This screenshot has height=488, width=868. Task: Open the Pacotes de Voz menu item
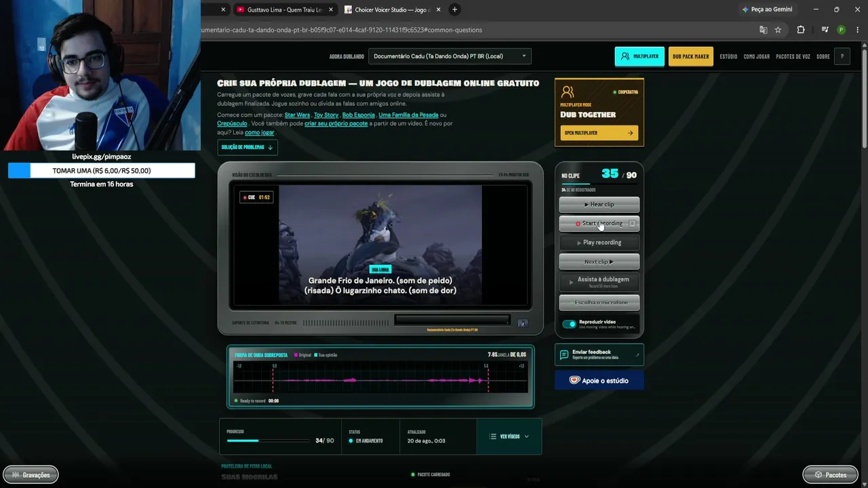[x=793, y=56]
